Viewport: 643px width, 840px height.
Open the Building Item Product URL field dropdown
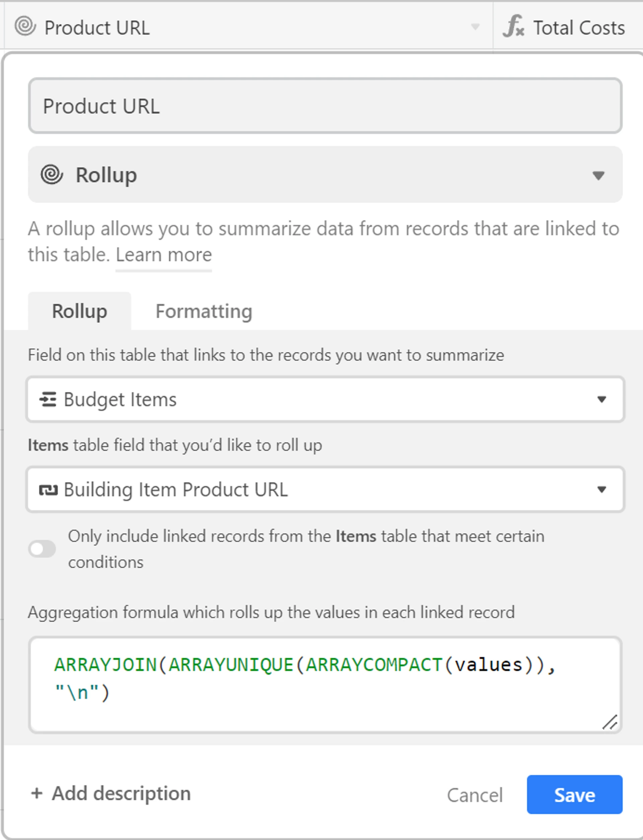tap(601, 489)
